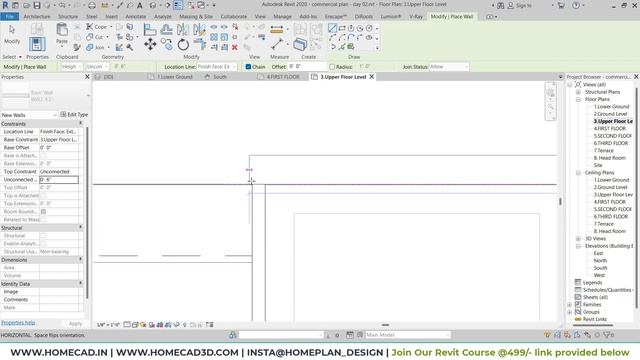Activate the Move tool
640x360 pixels.
coord(150,44)
